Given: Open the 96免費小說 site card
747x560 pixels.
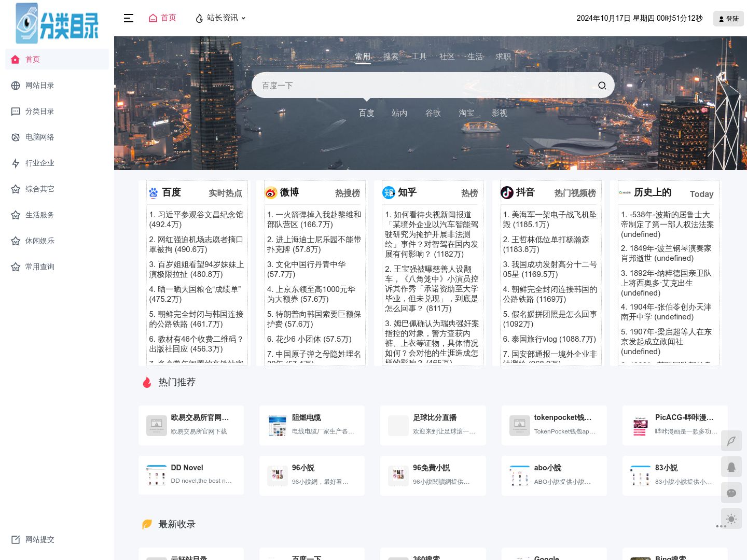Looking at the screenshot, I should point(433,475).
